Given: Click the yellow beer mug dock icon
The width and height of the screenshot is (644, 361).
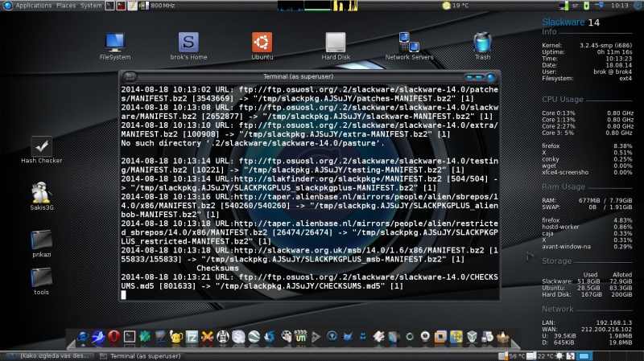Looking at the screenshot, I should pos(176,337).
